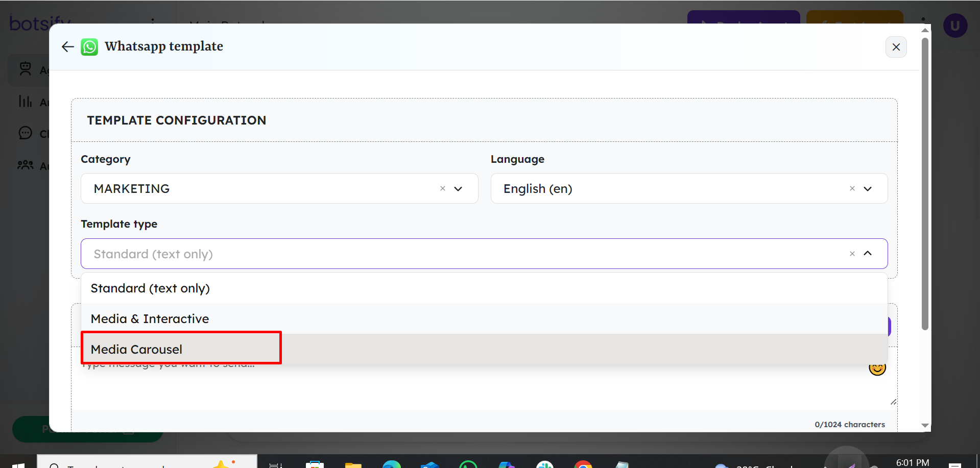Open the three-dot menu beside the avatar
Viewport: 980px width, 468px height.
click(x=923, y=21)
